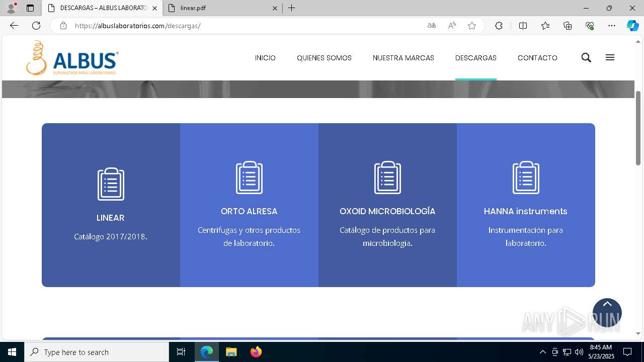Image resolution: width=644 pixels, height=362 pixels.
Task: View site information lock icon
Action: (63, 26)
